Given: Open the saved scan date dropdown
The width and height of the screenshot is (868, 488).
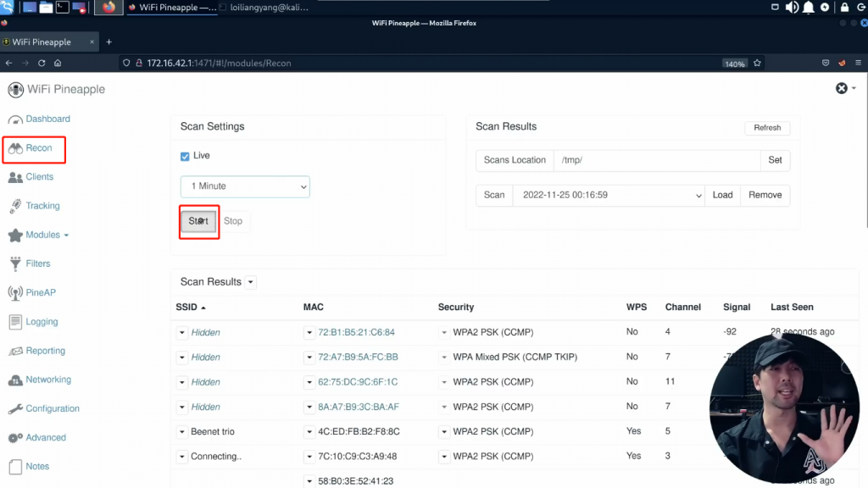Looking at the screenshot, I should [609, 195].
